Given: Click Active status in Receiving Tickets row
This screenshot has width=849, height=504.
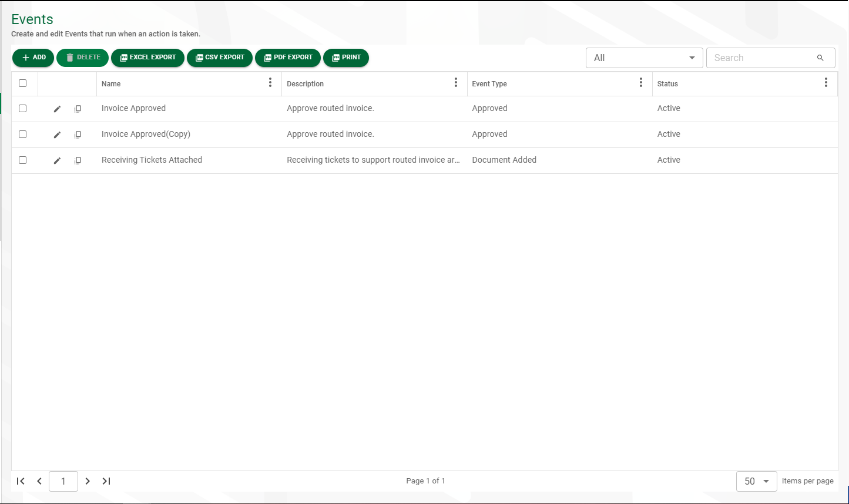Looking at the screenshot, I should tap(669, 160).
